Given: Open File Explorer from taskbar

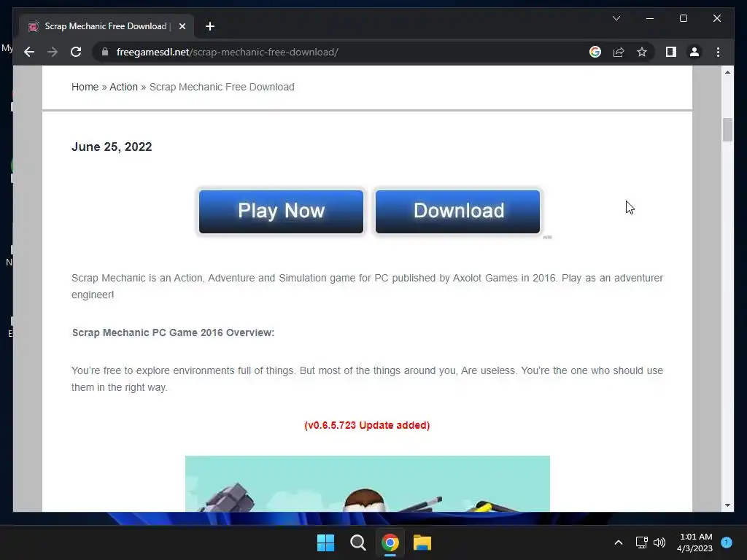Looking at the screenshot, I should (422, 542).
